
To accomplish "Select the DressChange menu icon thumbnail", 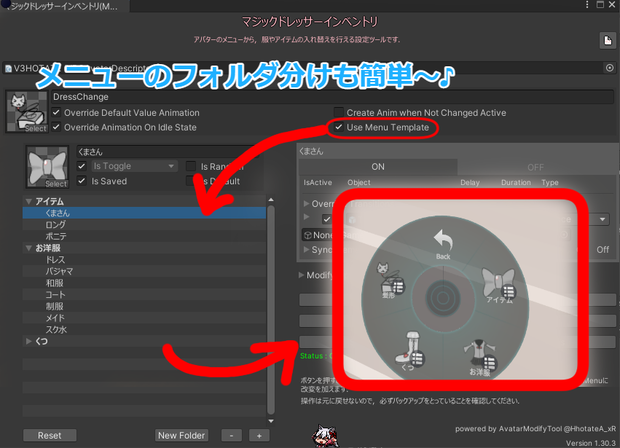I will pos(26,112).
